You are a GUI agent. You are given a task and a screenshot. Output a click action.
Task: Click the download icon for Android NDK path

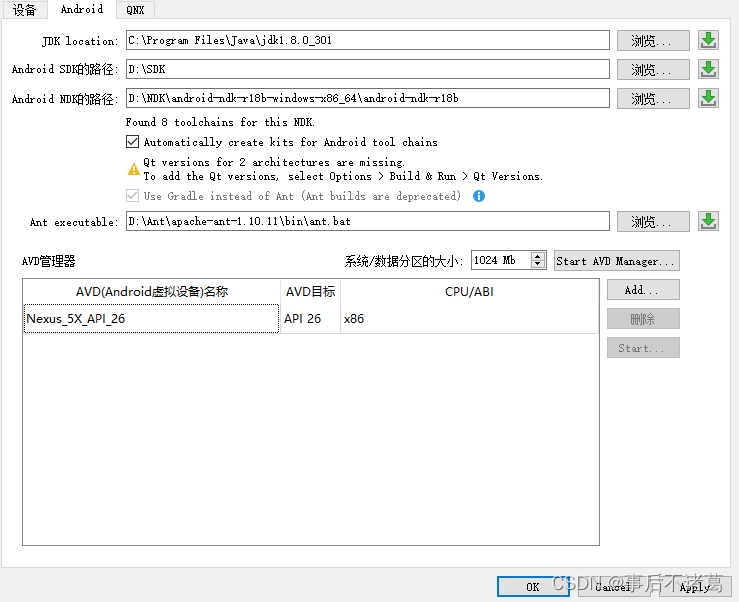click(x=708, y=99)
